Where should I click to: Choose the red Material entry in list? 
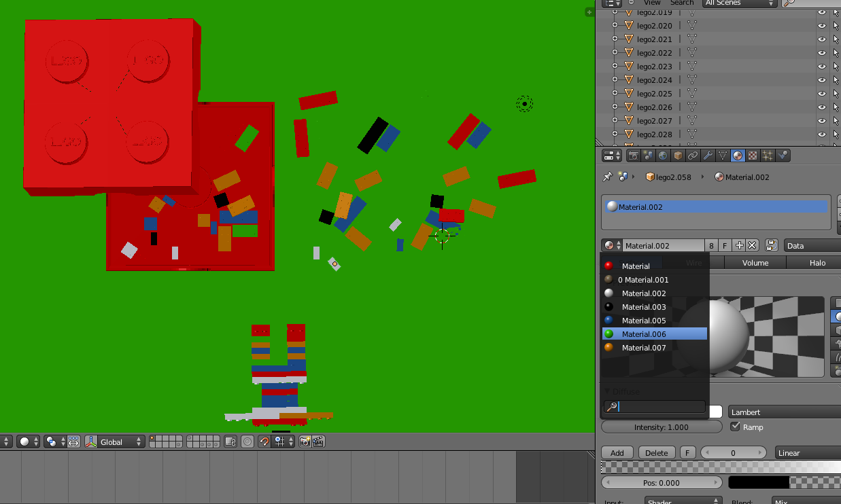[x=655, y=266]
